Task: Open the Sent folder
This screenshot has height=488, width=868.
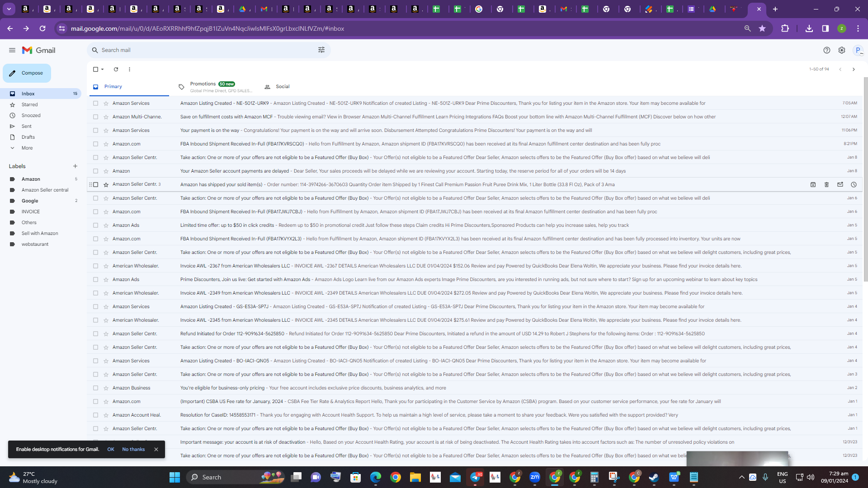Action: tap(41, 126)
